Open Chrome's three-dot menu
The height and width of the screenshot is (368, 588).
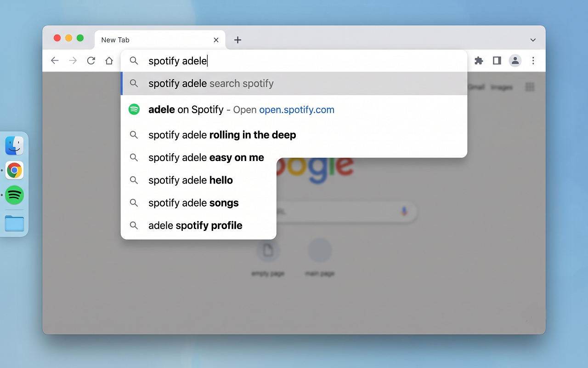click(x=533, y=61)
